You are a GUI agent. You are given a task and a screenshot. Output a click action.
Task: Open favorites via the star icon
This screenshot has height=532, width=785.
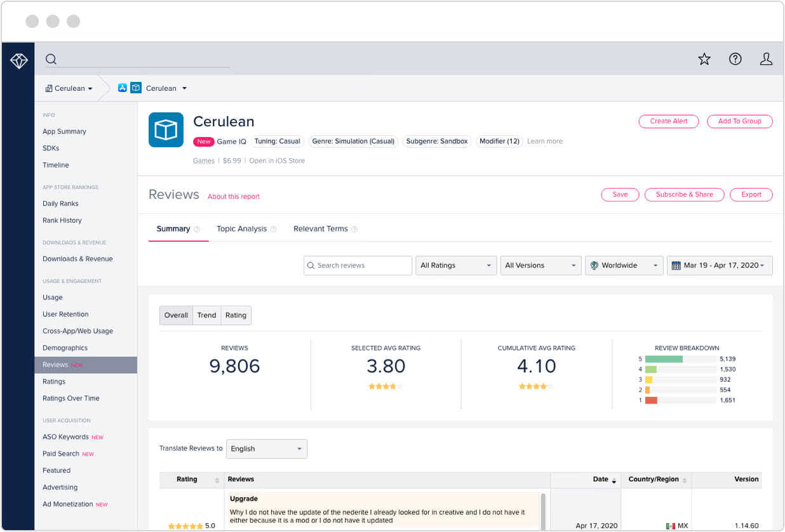pyautogui.click(x=704, y=59)
